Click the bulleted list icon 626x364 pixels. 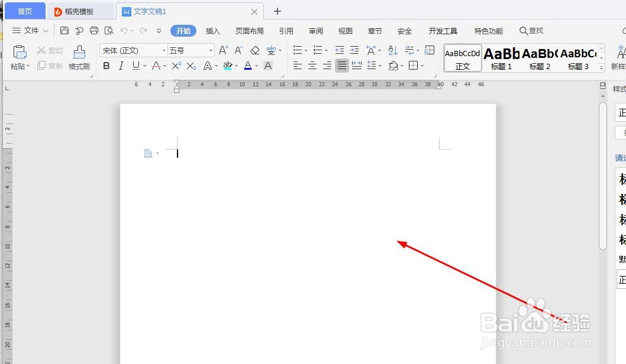298,50
